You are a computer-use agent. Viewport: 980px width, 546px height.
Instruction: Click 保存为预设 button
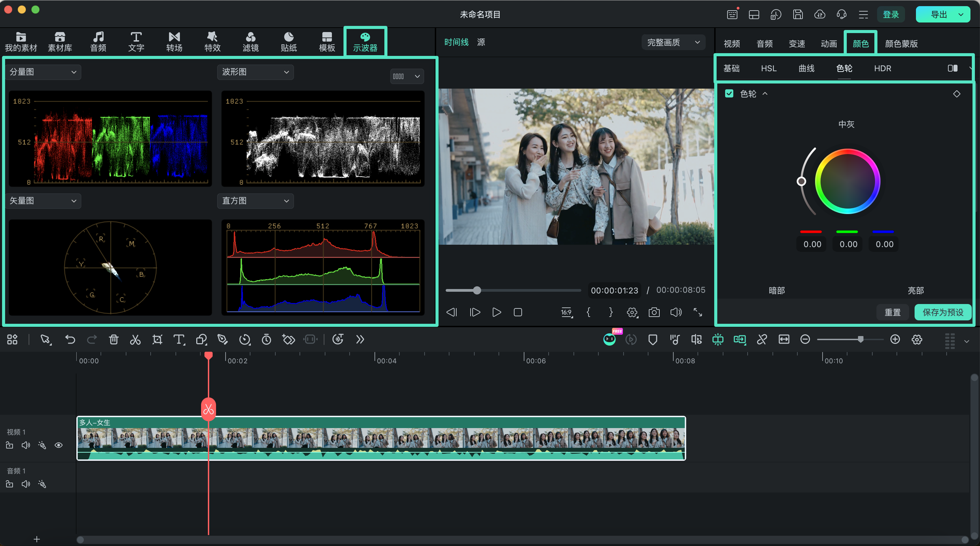point(943,313)
